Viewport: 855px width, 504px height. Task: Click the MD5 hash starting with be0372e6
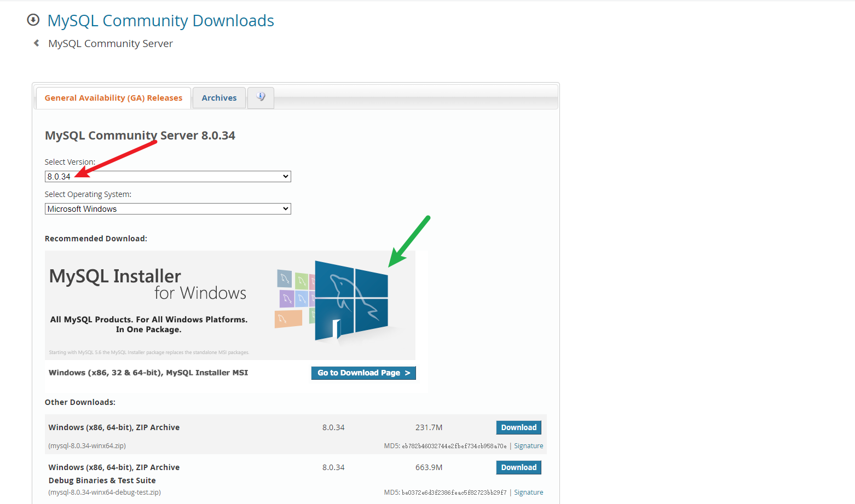pyautogui.click(x=454, y=493)
